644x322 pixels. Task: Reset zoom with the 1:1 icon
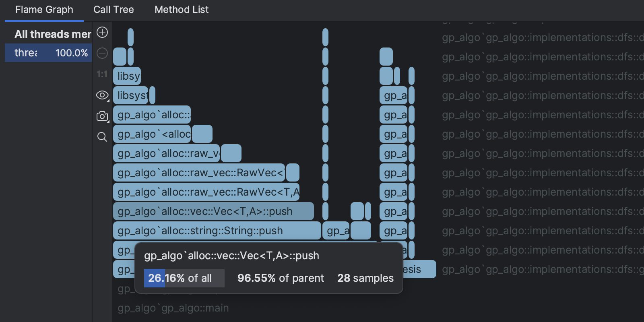[x=102, y=74]
